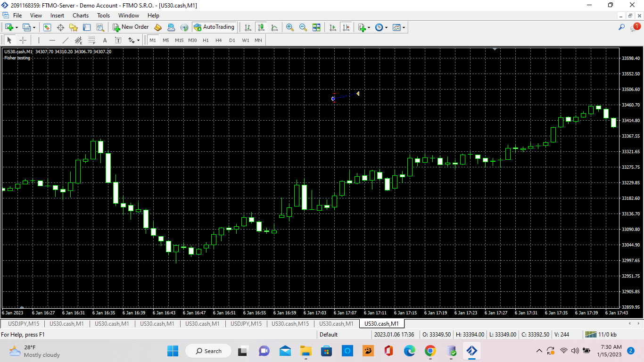The height and width of the screenshot is (362, 644).
Task: Switch to the H1 timeframe
Action: tap(206, 40)
